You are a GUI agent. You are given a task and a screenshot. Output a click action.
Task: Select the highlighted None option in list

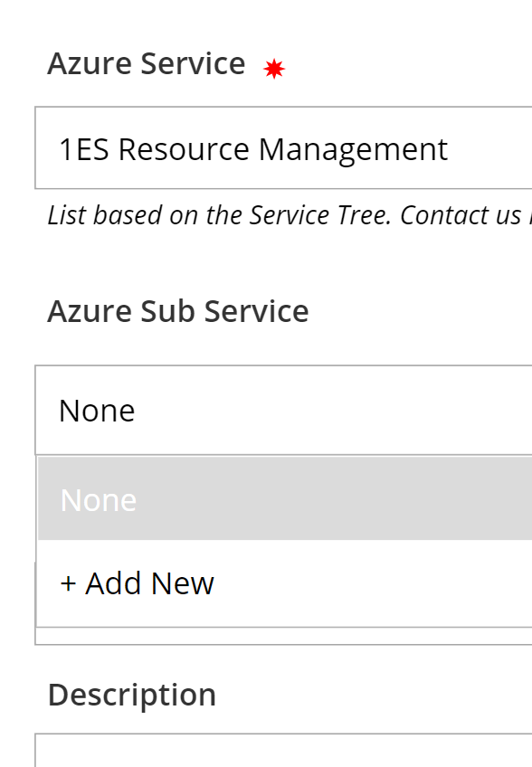point(285,498)
